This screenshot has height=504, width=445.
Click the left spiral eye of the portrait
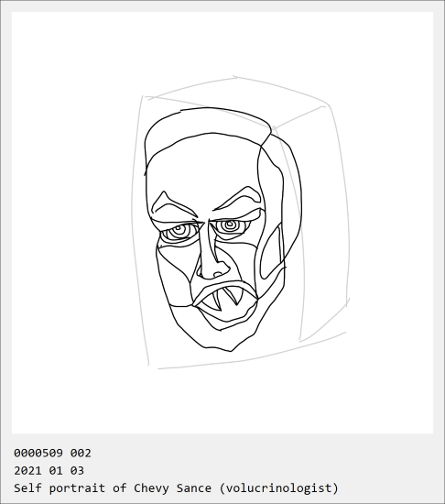tap(179, 231)
